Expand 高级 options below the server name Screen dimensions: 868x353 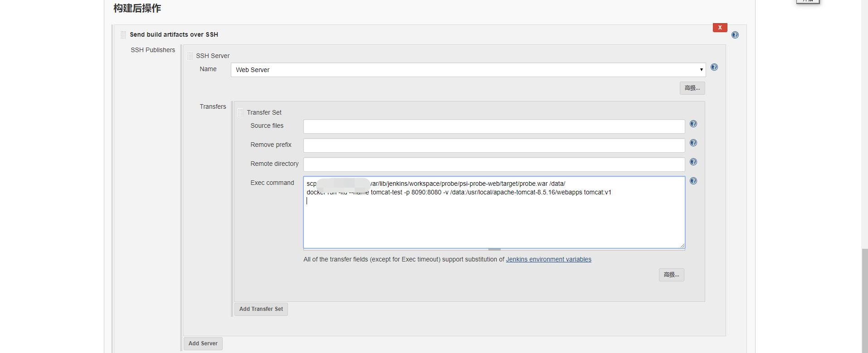(692, 88)
